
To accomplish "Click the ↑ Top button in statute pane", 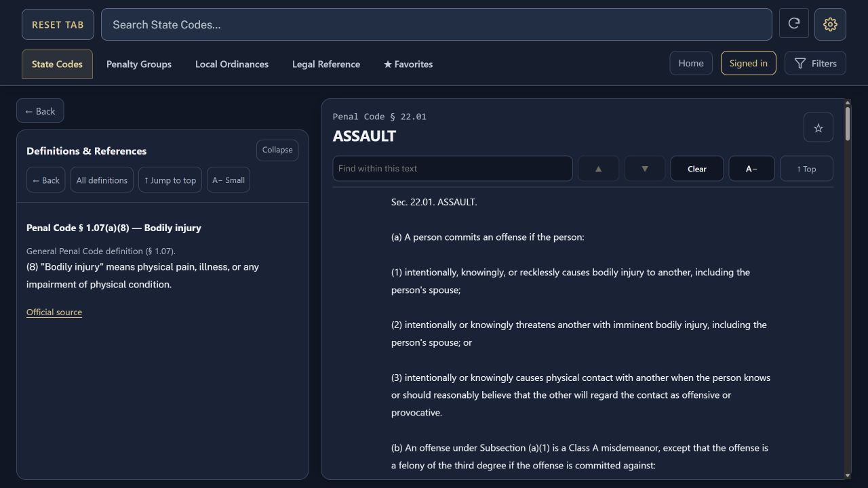I will pyautogui.click(x=806, y=169).
